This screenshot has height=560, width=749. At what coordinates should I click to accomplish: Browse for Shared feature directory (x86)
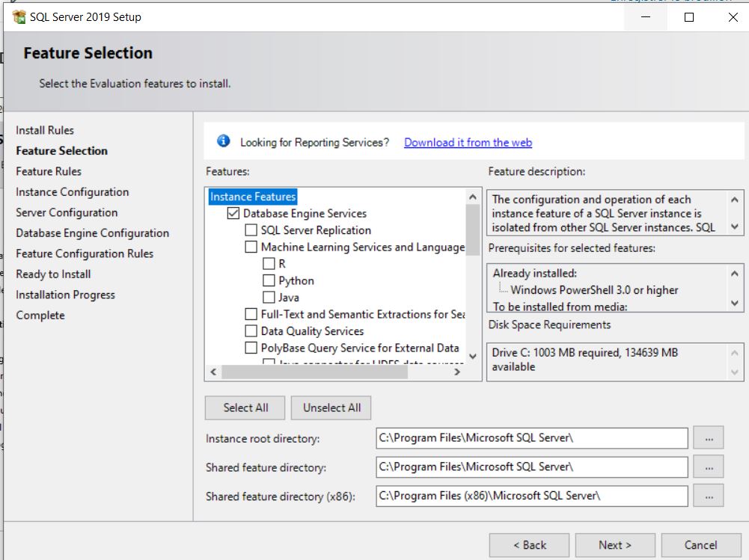(x=709, y=496)
